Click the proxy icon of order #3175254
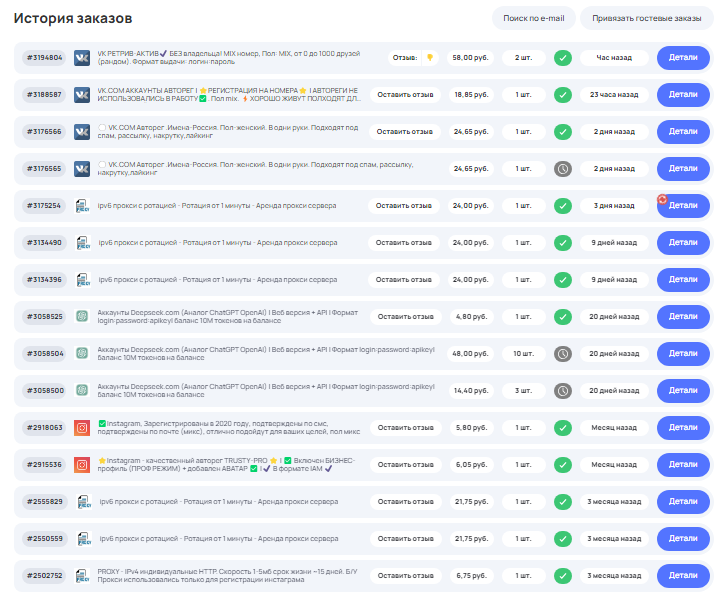The height and width of the screenshot is (595, 719). (82, 206)
